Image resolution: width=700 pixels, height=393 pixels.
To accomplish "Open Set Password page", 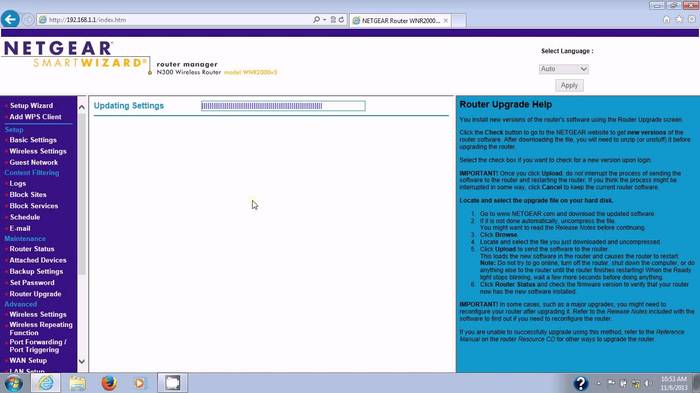I will pyautogui.click(x=32, y=282).
